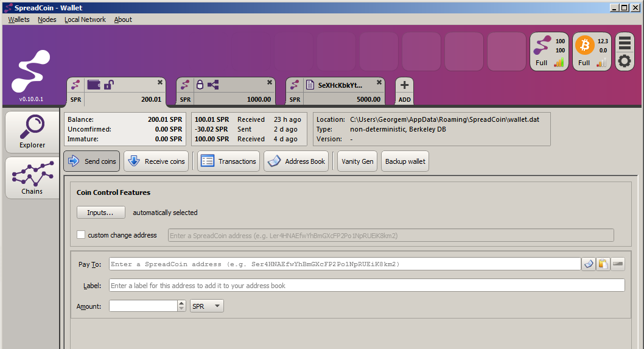Show the Transactions list
The height and width of the screenshot is (349, 644).
tap(228, 161)
